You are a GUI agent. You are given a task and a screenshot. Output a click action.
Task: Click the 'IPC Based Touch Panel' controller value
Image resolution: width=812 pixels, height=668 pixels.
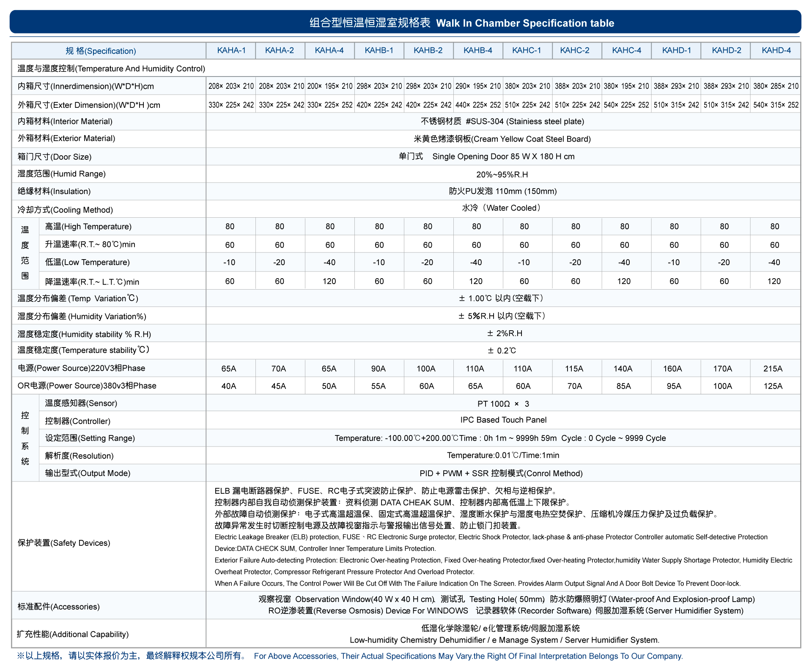coord(503,420)
